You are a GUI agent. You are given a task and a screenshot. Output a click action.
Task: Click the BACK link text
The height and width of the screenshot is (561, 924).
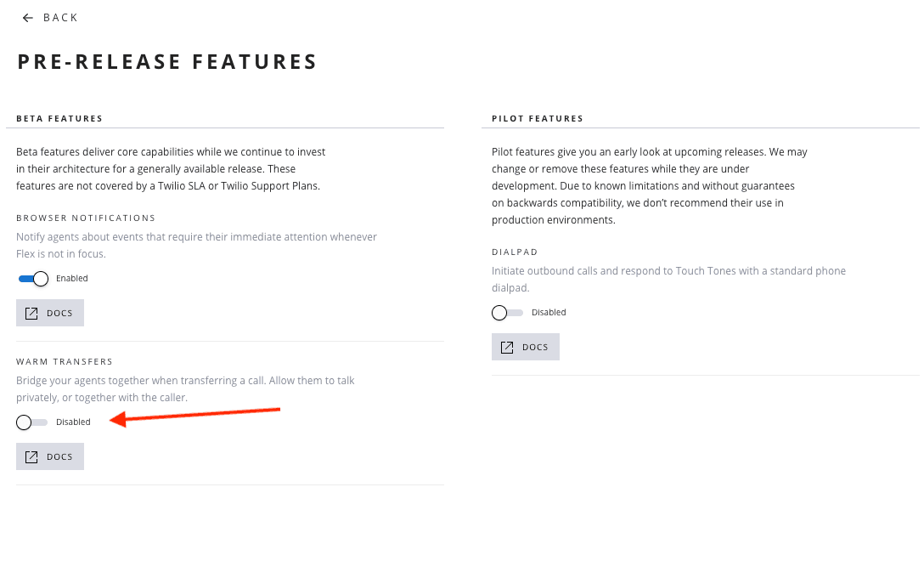(60, 18)
